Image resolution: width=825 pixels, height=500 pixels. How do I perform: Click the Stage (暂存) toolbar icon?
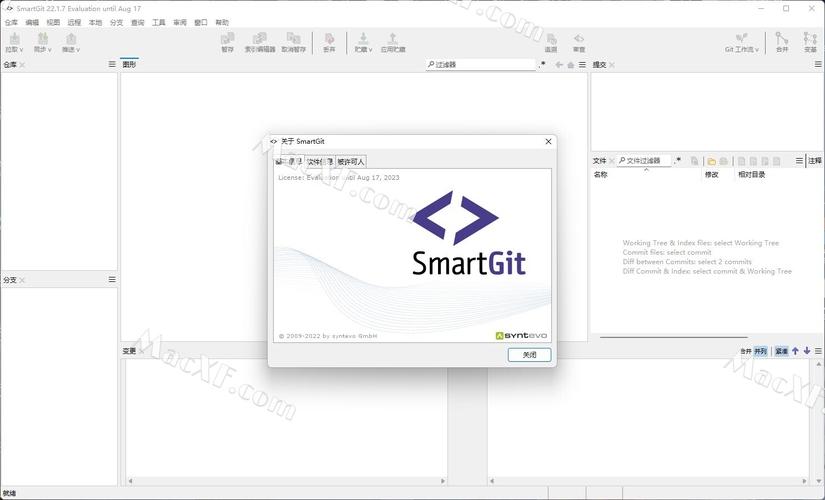[227, 42]
